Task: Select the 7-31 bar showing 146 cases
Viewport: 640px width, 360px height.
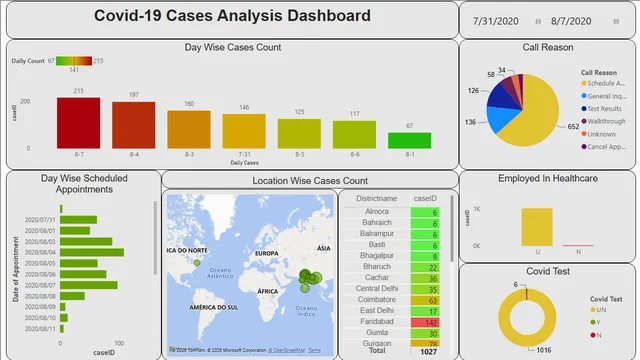Action: click(244, 131)
